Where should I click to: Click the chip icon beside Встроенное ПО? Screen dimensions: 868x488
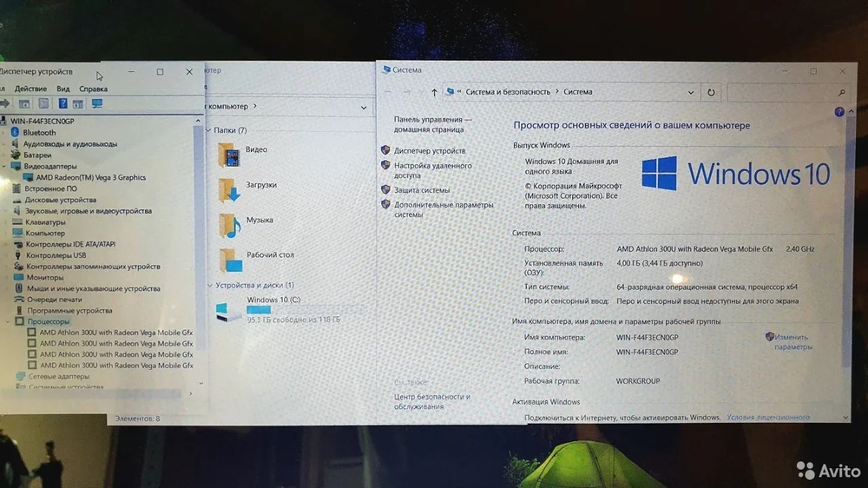click(x=16, y=188)
